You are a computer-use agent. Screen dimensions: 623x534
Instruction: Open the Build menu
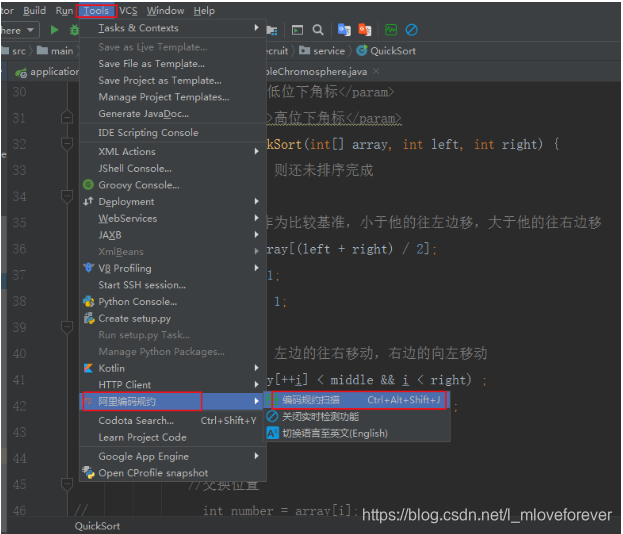point(35,11)
